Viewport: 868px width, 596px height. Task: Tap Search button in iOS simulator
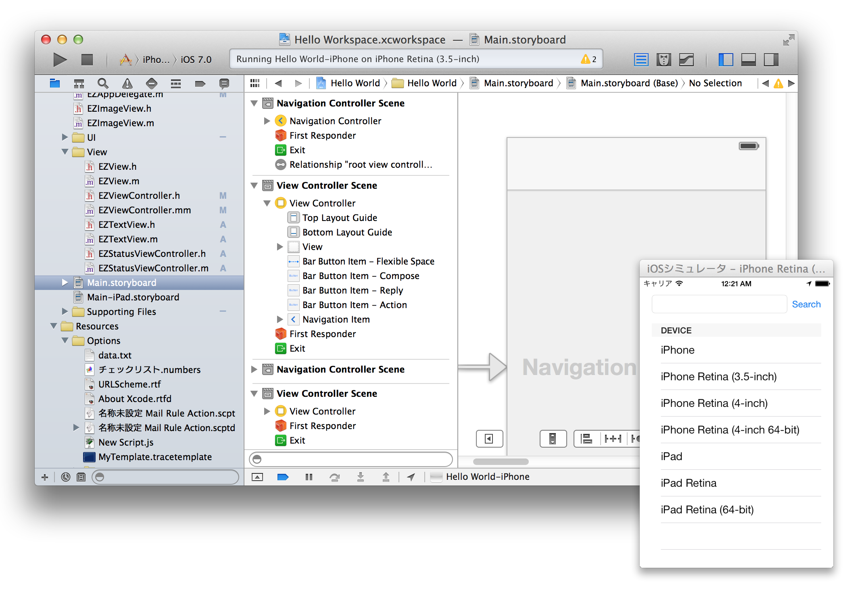tap(806, 304)
